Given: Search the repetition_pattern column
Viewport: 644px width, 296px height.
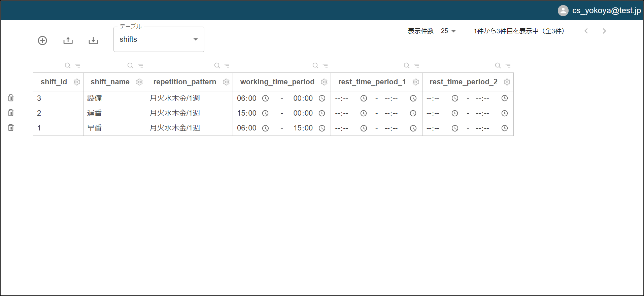Looking at the screenshot, I should pyautogui.click(x=217, y=65).
